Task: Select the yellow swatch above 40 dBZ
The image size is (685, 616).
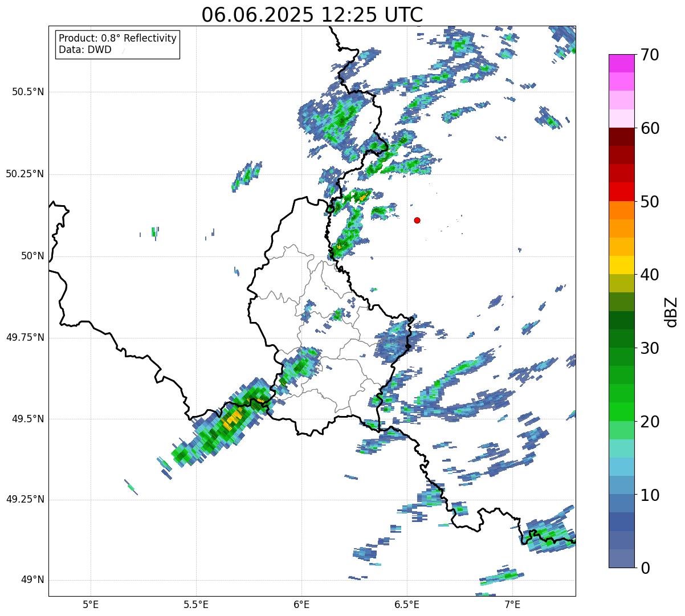Action: pyautogui.click(x=622, y=265)
